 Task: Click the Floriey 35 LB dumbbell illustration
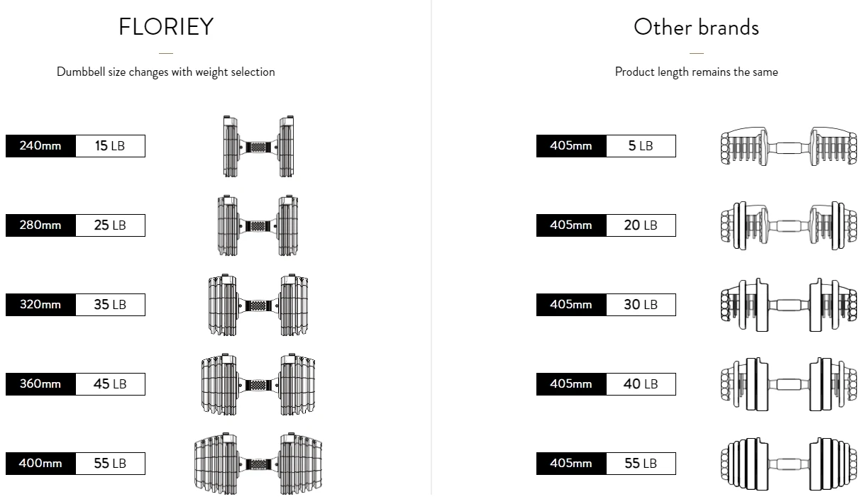[x=258, y=305]
